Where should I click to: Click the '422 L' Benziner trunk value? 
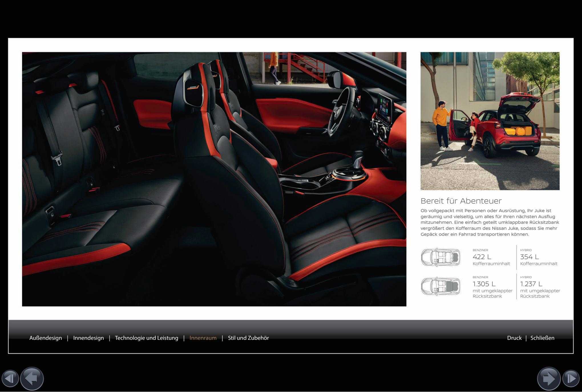click(x=482, y=257)
